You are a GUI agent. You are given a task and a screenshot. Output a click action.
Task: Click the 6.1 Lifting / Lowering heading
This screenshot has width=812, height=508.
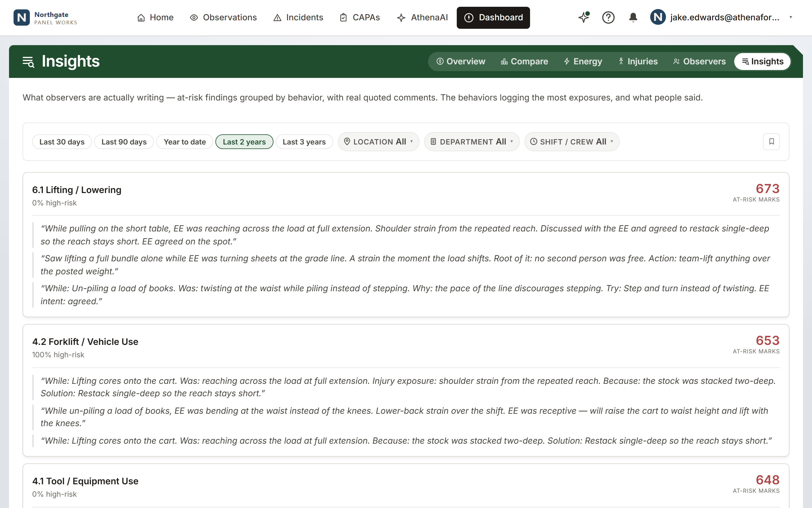[x=77, y=190]
